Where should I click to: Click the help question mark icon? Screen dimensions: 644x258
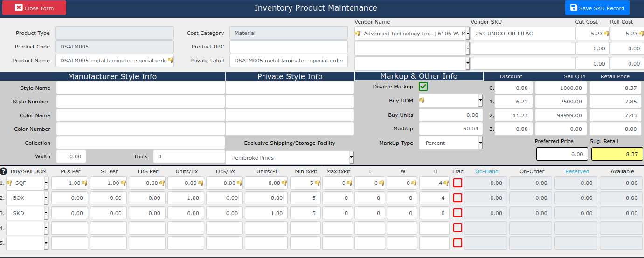(4, 171)
